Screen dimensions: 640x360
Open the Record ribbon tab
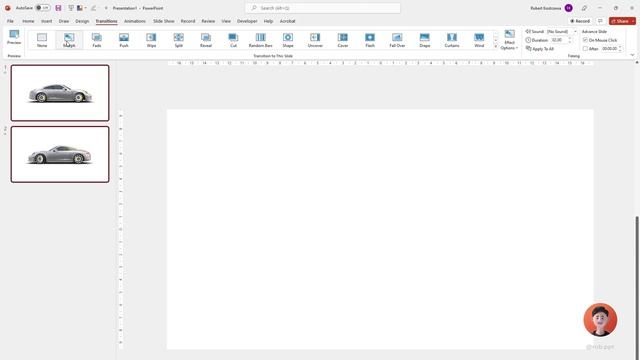click(x=188, y=21)
